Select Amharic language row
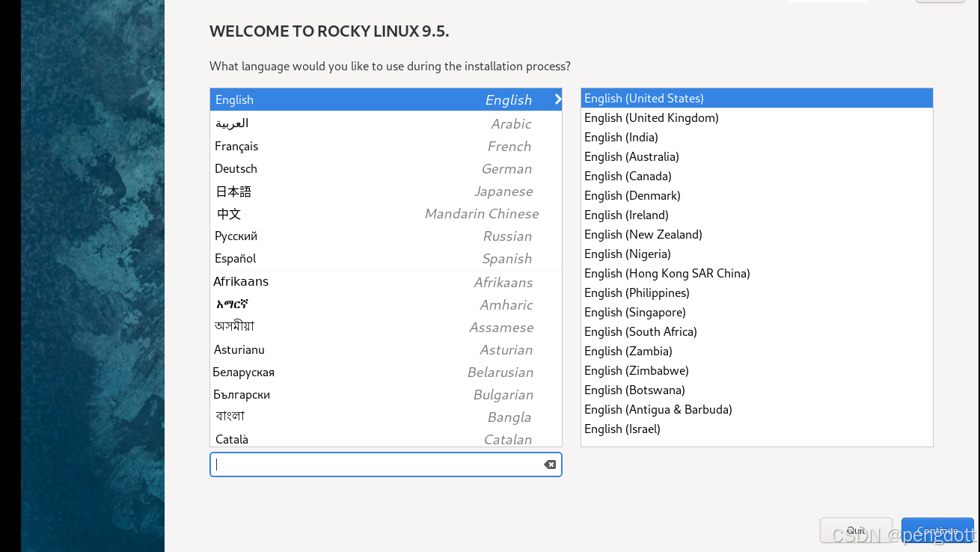 coord(386,304)
